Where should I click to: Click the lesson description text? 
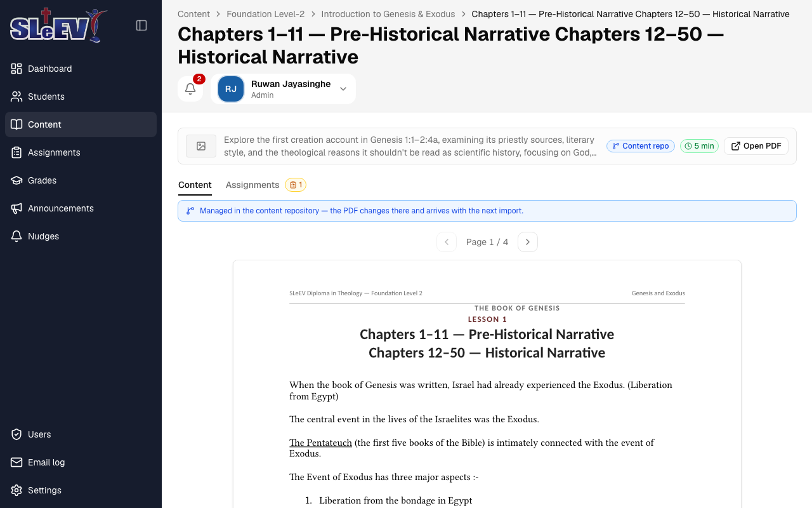[410, 146]
